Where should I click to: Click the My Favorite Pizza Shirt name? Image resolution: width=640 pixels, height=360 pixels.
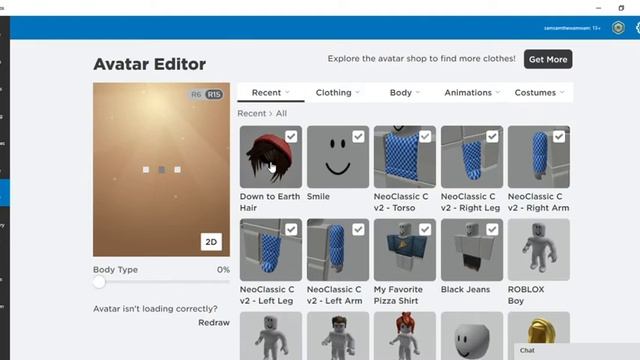(x=398, y=295)
